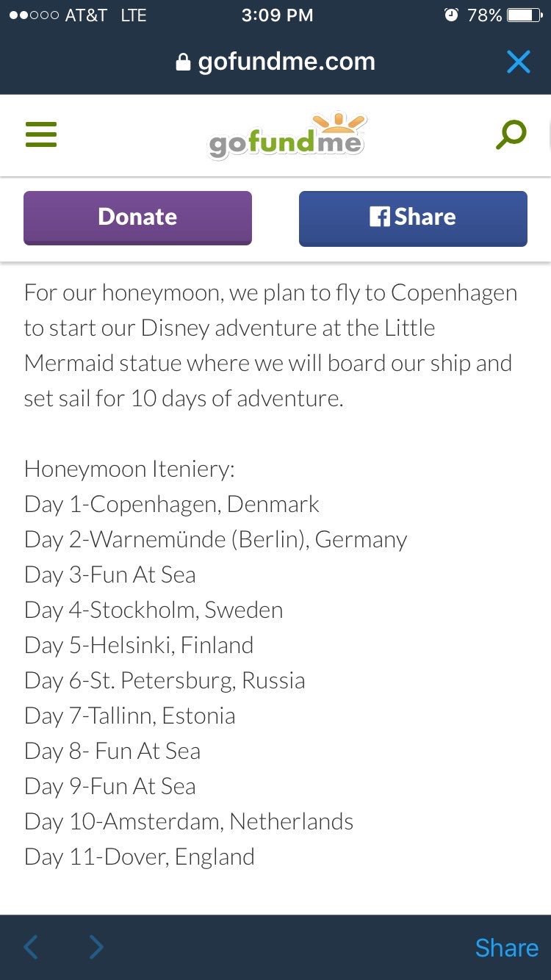Tap the Day 6-St. Petersburg, Russia line
This screenshot has width=551, height=980.
tap(165, 681)
